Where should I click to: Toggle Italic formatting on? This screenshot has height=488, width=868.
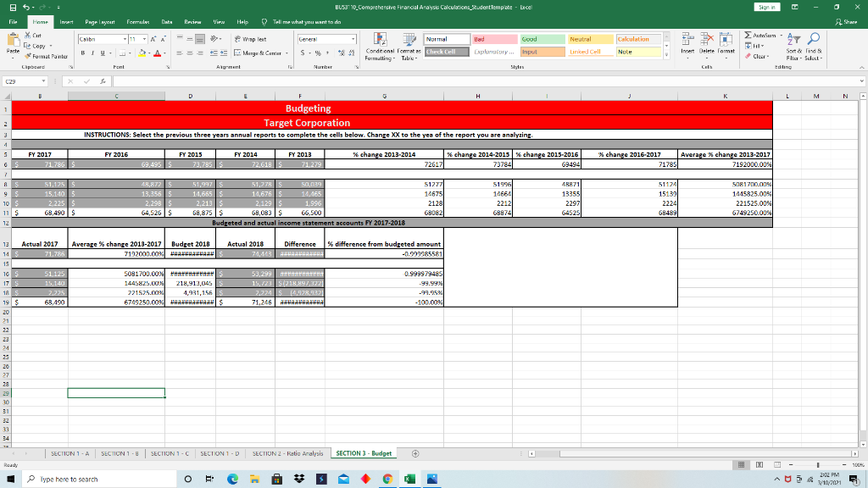[x=92, y=52]
